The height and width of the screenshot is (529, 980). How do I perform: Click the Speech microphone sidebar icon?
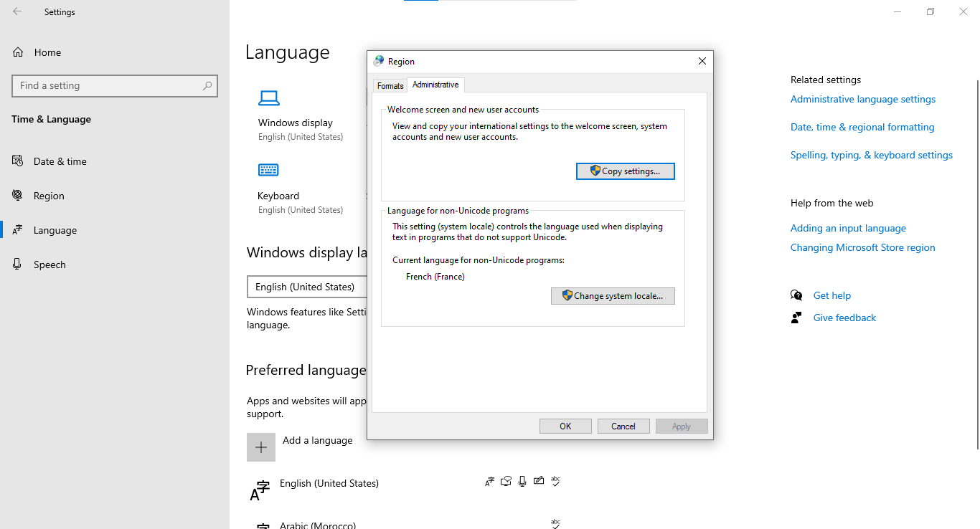point(17,264)
